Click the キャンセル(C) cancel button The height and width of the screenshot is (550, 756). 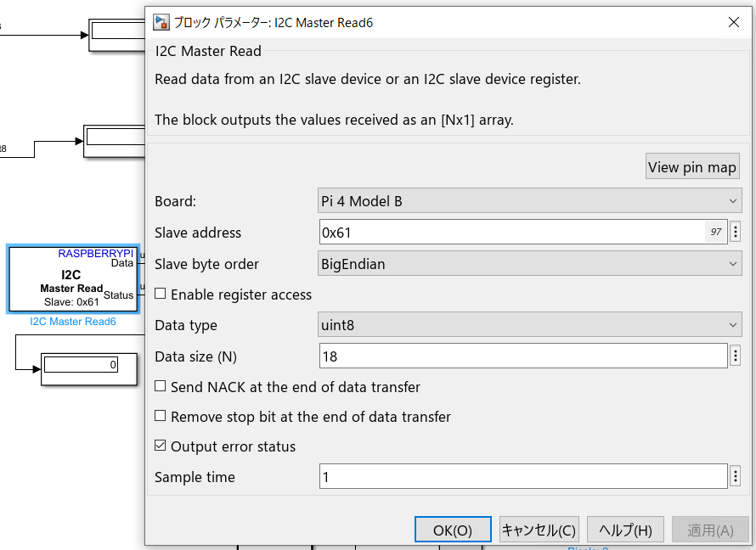[x=539, y=530]
